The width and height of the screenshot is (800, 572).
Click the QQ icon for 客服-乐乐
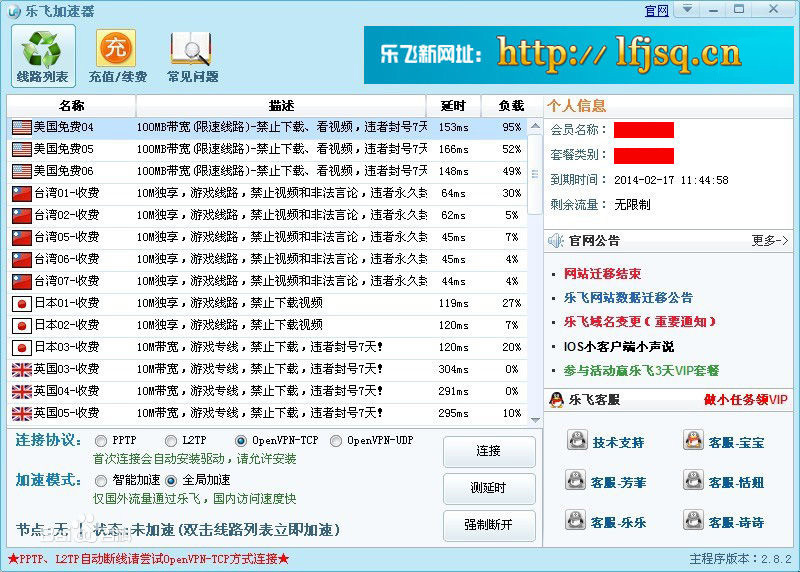click(x=576, y=520)
